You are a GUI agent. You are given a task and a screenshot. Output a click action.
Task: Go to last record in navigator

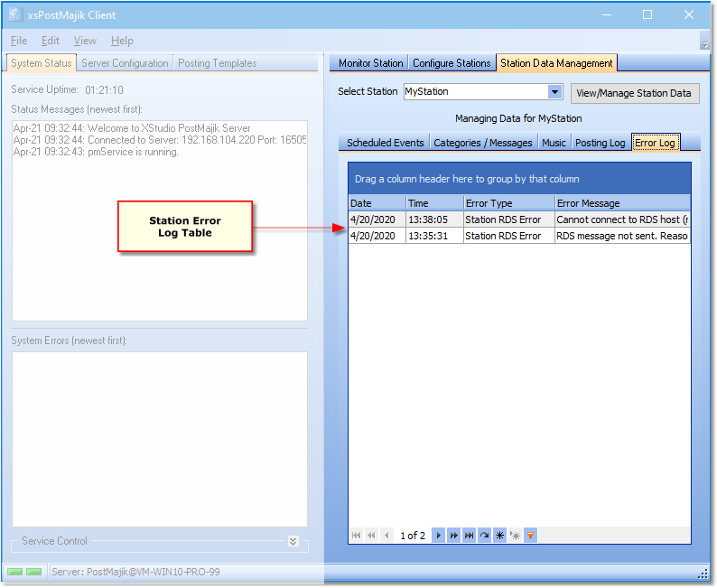tap(470, 535)
